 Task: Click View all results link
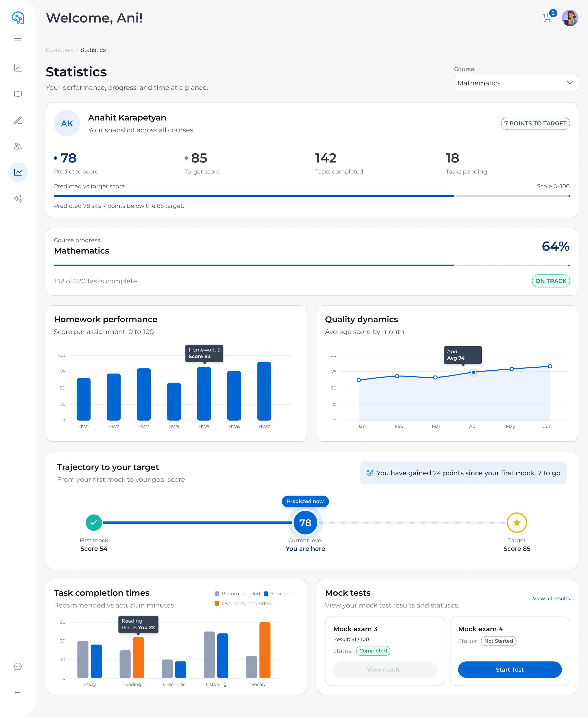click(x=551, y=598)
